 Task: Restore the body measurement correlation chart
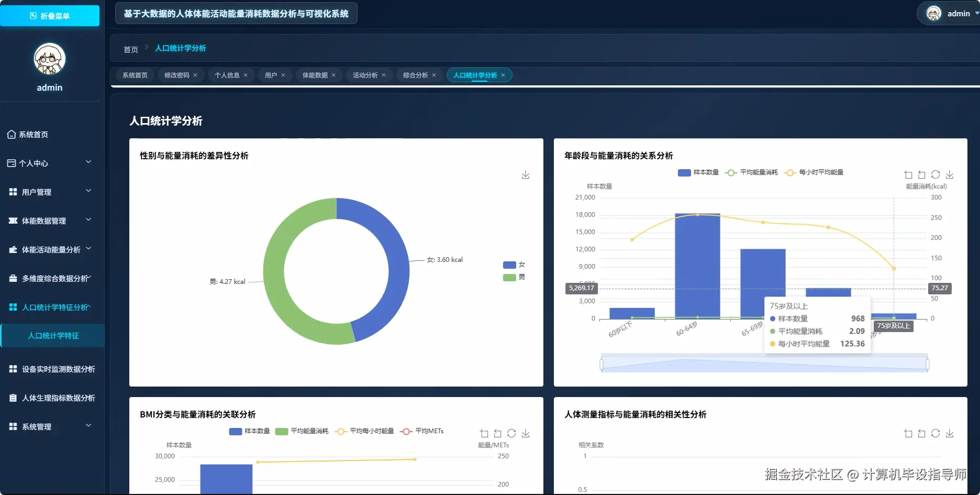(936, 434)
